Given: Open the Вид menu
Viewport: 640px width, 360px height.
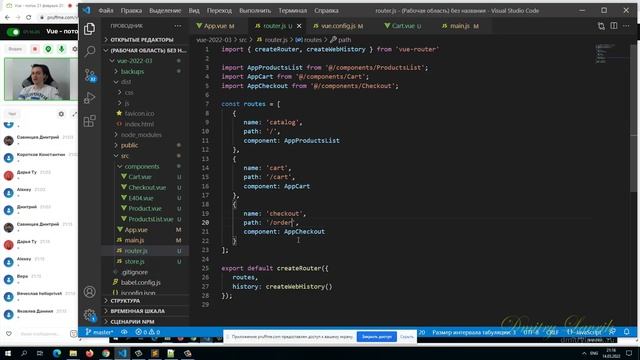Looking at the screenshot, I should point(194,11).
